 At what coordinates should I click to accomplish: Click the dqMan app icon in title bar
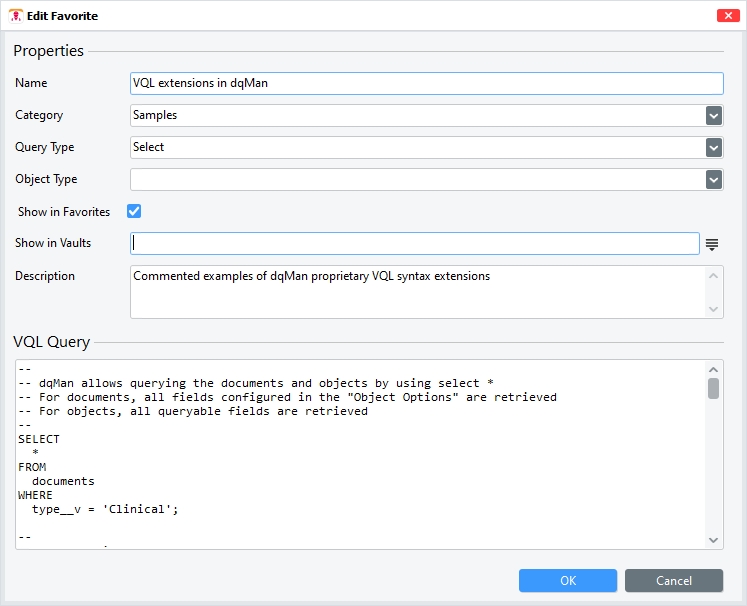15,16
